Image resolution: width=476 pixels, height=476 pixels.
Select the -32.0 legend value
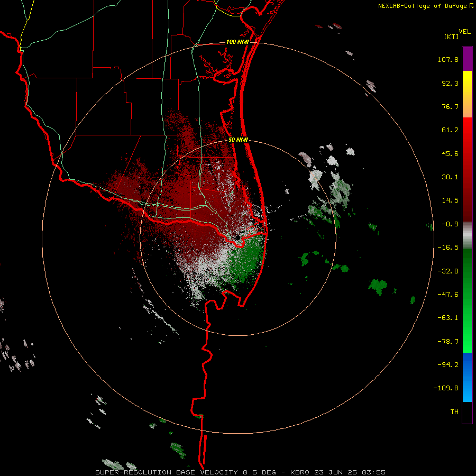448,271
